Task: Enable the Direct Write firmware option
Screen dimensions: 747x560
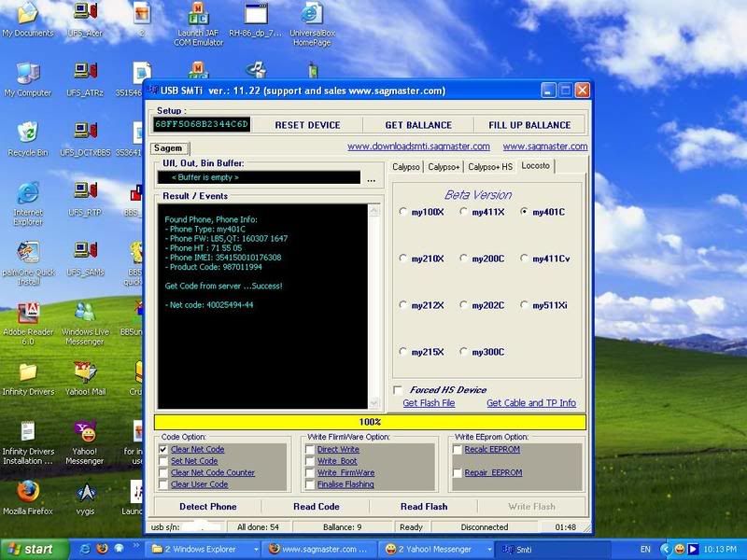Action: coord(310,449)
